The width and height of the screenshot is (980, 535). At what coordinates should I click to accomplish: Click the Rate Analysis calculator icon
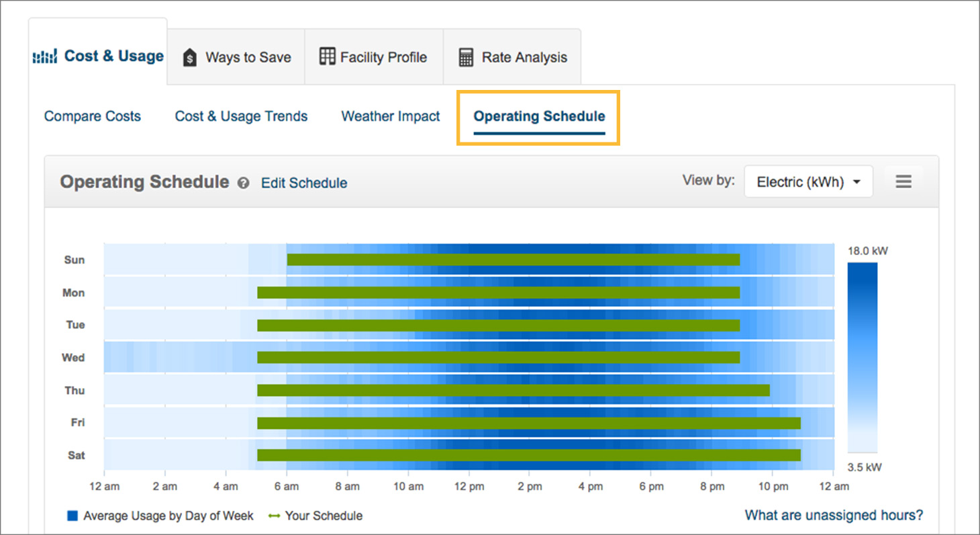click(466, 58)
